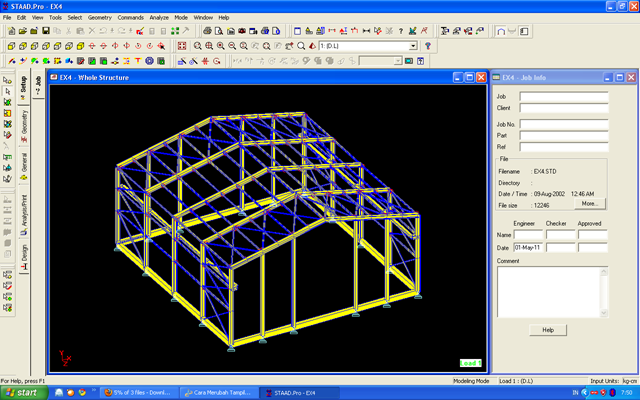Click the Engineer Name field
The image size is (640, 400).
(528, 235)
